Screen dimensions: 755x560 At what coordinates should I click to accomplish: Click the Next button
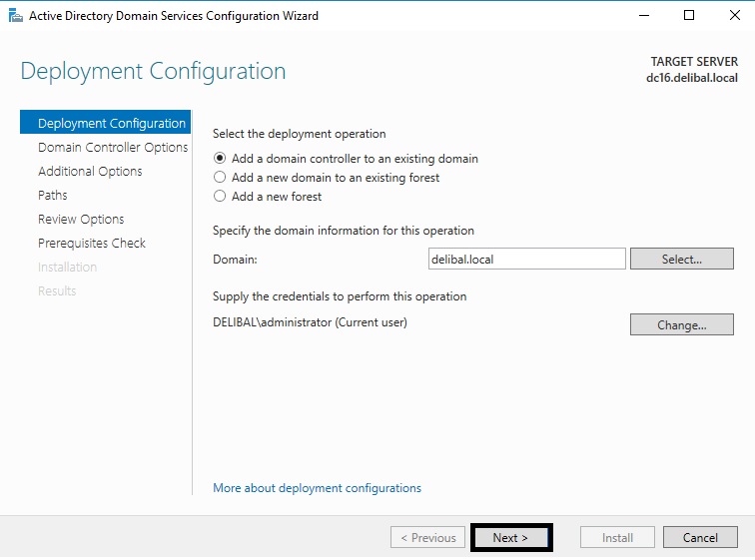click(x=510, y=537)
